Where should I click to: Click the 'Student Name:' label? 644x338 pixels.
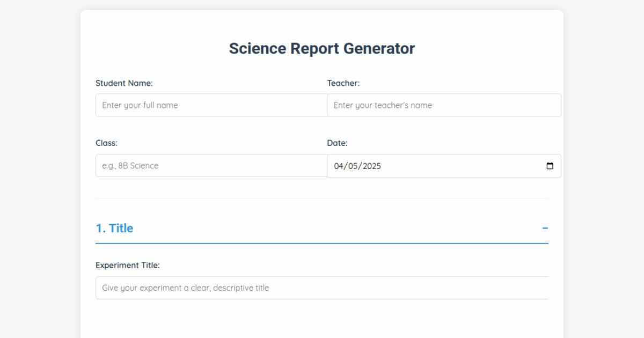click(x=123, y=83)
